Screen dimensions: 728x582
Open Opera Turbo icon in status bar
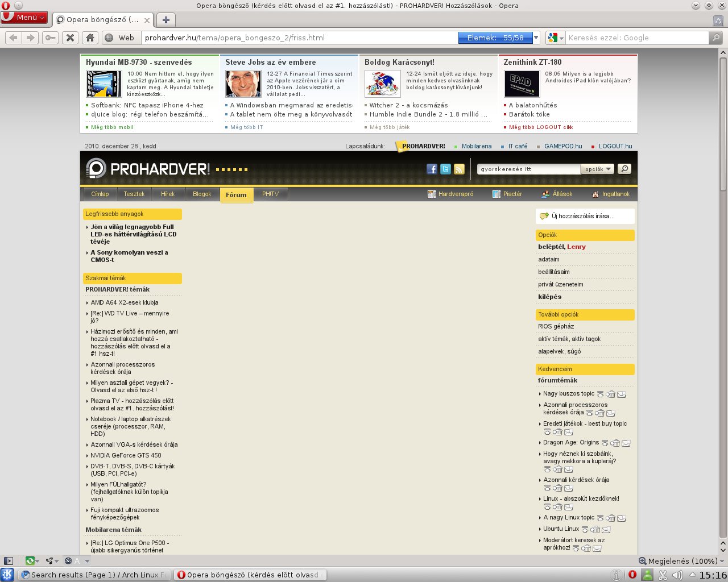point(68,561)
